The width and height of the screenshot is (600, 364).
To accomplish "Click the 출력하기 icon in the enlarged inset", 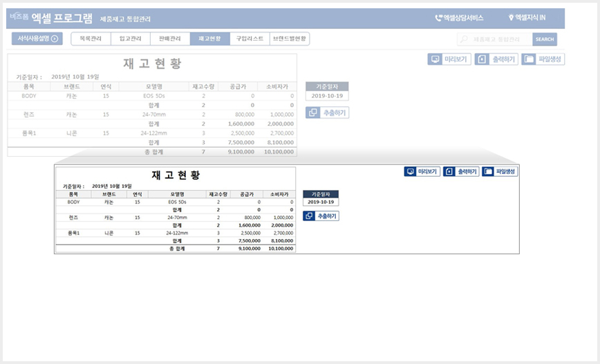I will [x=449, y=172].
